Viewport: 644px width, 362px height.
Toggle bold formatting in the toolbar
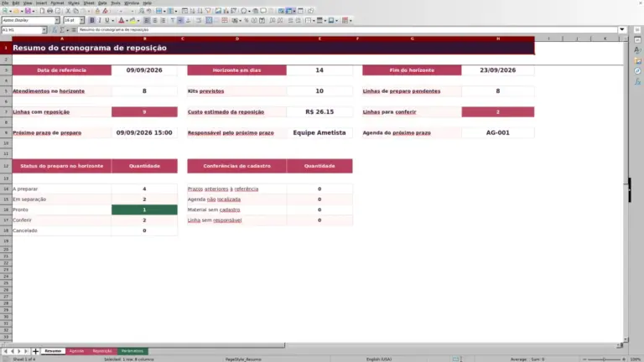(x=92, y=20)
